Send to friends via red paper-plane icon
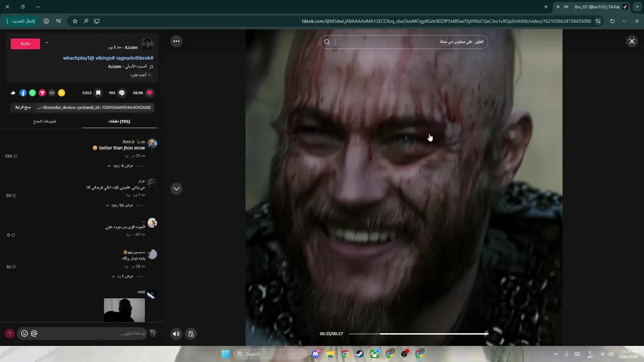This screenshot has height=362, width=644. point(42,93)
